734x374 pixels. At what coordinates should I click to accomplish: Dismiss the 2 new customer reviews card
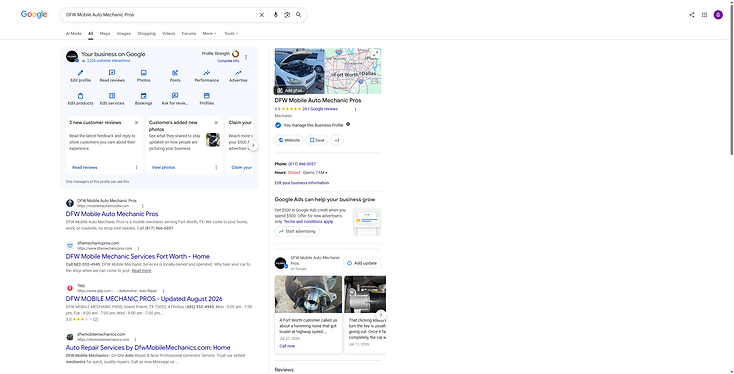[x=136, y=123]
